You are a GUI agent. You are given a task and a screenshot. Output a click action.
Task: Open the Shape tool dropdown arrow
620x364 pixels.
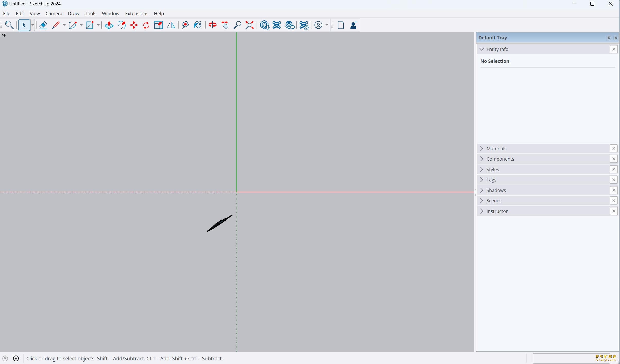click(98, 25)
